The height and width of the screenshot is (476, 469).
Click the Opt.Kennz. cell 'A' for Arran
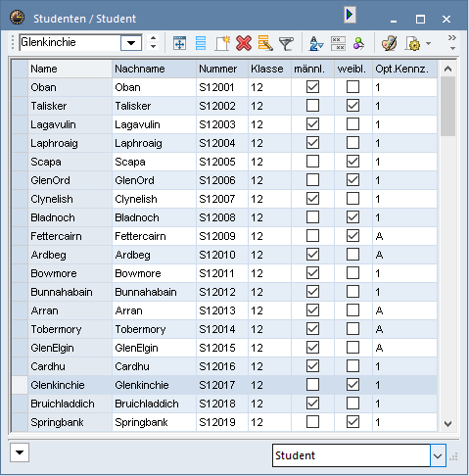tap(404, 310)
